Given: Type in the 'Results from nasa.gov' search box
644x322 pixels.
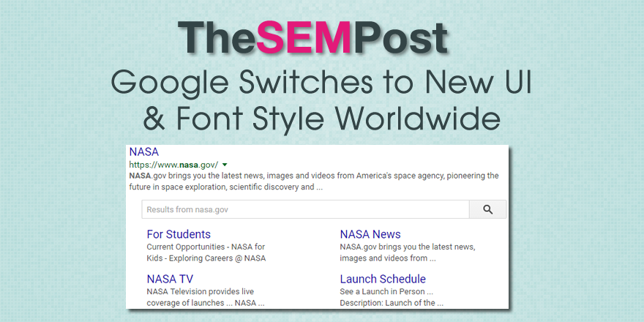Looking at the screenshot, I should (x=304, y=210).
